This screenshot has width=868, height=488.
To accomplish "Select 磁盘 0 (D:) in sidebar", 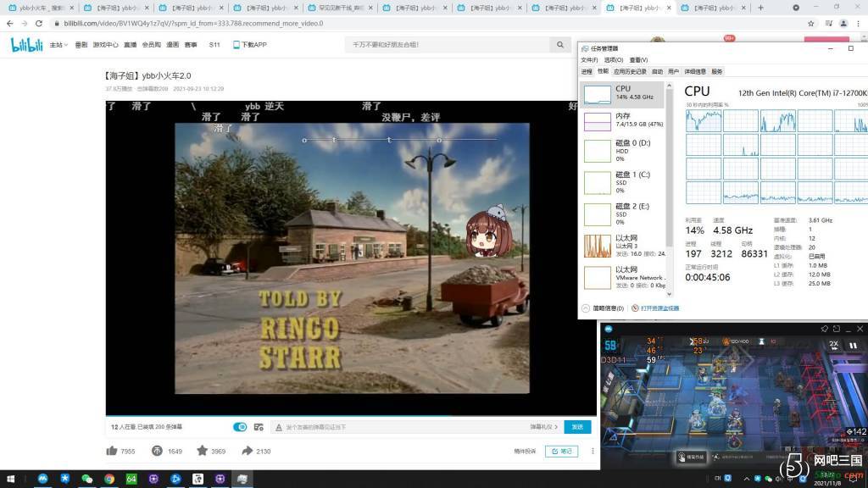I will pyautogui.click(x=623, y=151).
